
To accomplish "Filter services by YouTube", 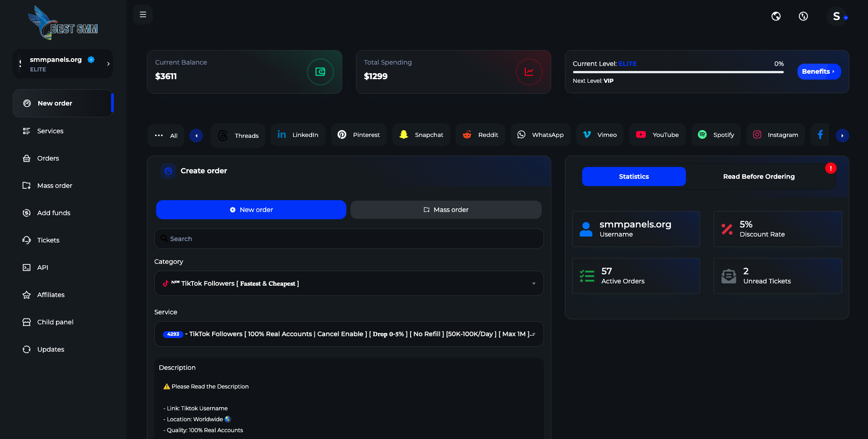I will point(657,135).
